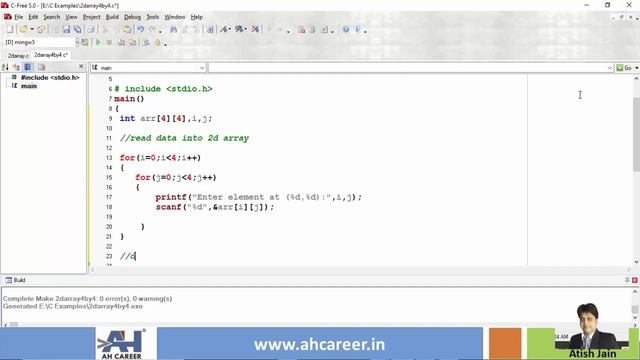Click line number 23 in the gutter
640x360 pixels.
click(x=109, y=256)
